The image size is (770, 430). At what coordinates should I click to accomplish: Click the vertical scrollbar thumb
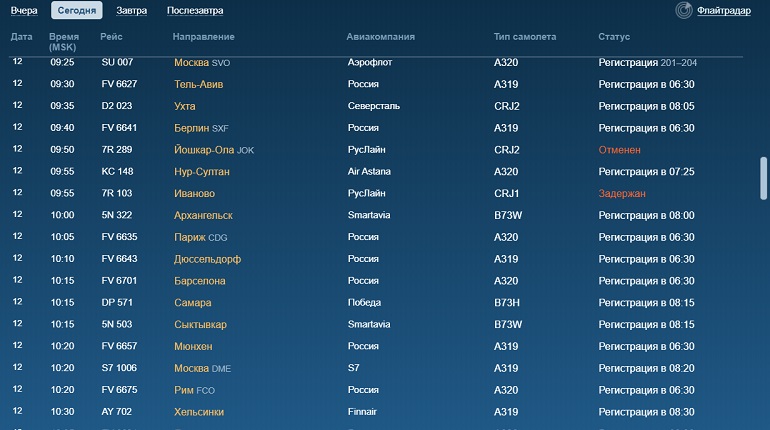click(763, 178)
